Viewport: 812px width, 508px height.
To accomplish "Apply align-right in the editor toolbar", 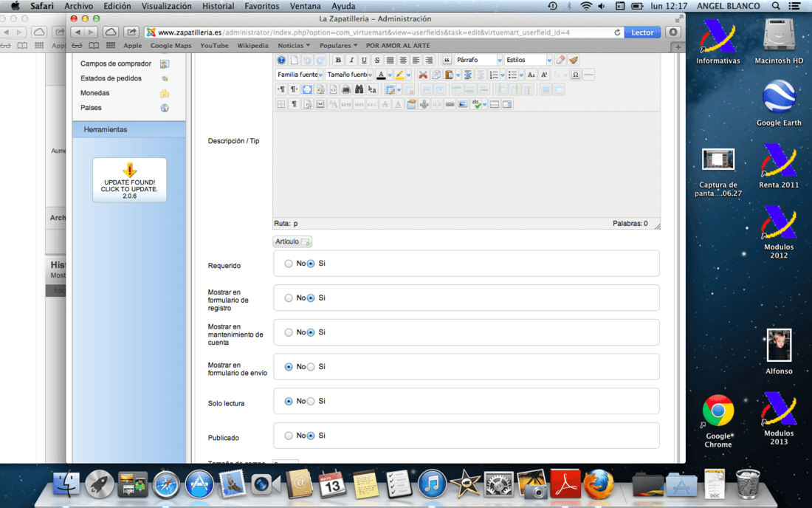I will (x=429, y=60).
